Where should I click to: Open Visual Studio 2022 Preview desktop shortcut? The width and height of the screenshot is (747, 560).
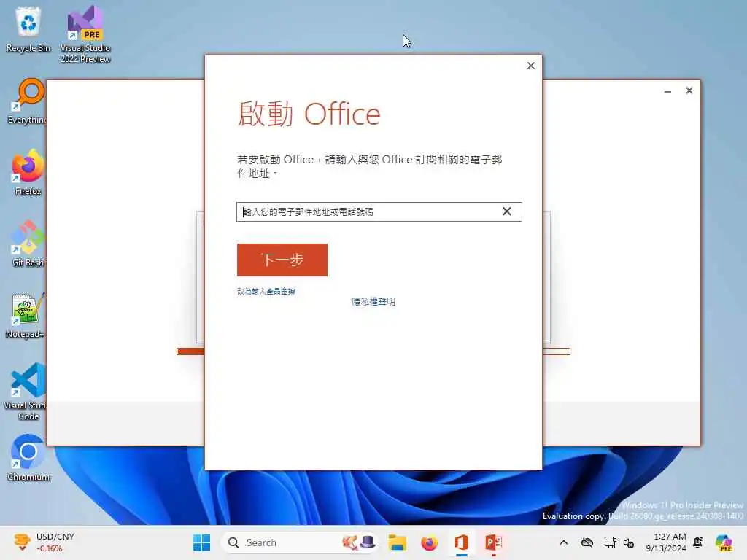(x=85, y=34)
